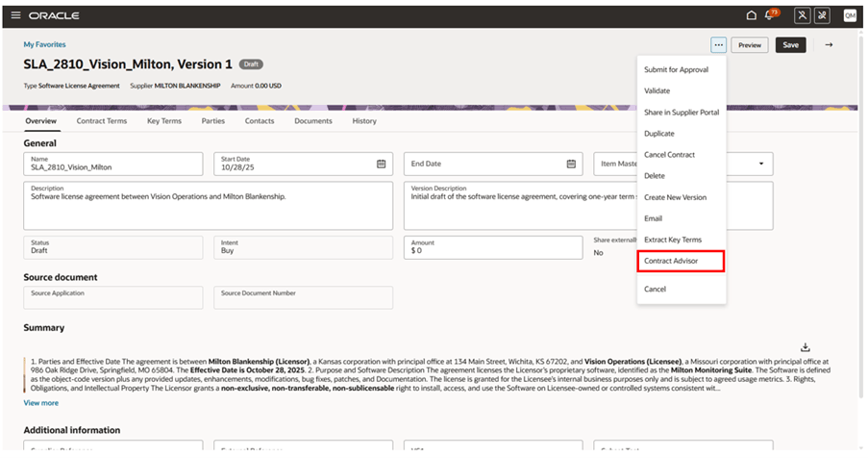
Task: Click the first tools icon in header
Action: click(x=802, y=15)
